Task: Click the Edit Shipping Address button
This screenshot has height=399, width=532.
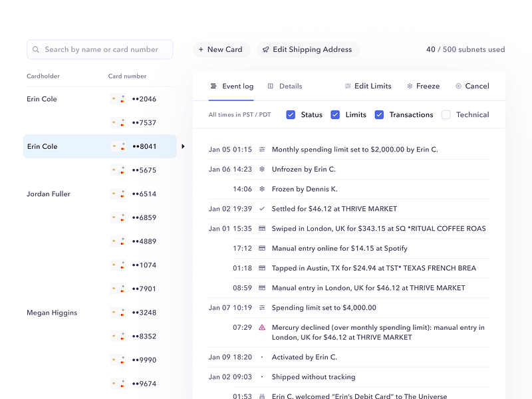Action: (308, 49)
